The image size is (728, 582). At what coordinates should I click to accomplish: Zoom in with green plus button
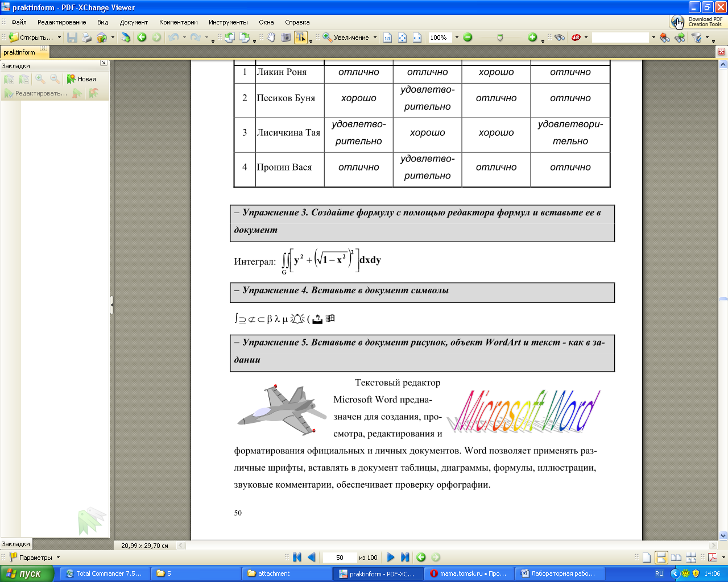click(532, 38)
